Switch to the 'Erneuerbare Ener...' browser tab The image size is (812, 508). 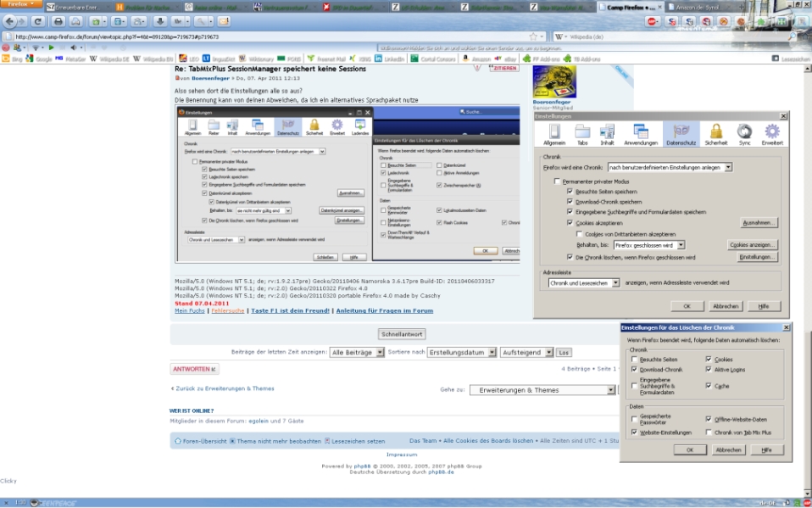[78, 8]
